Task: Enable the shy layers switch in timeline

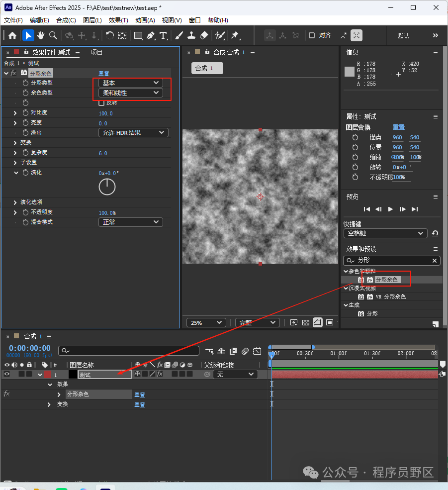Action: (x=221, y=351)
